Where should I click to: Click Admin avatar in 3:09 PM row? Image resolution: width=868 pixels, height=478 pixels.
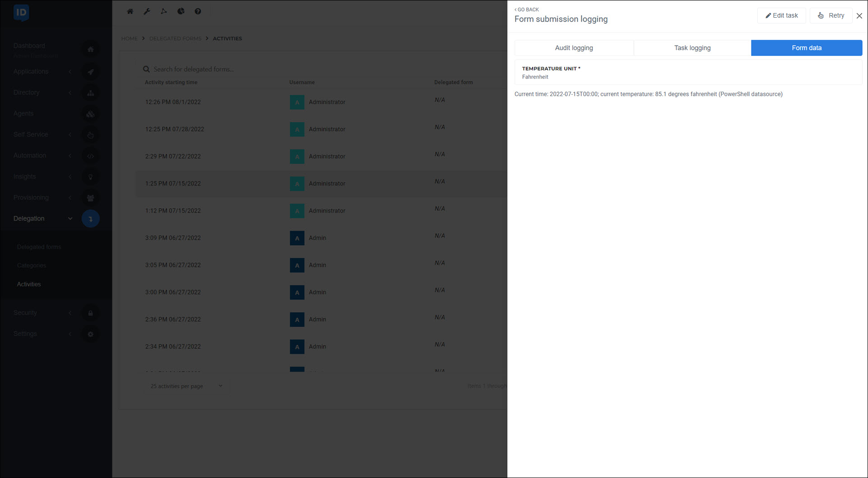click(x=297, y=238)
